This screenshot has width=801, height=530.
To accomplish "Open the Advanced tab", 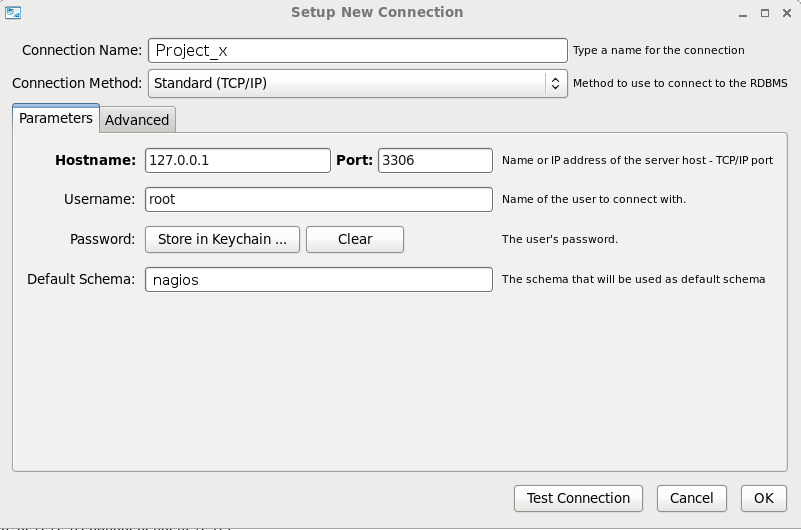I will pyautogui.click(x=137, y=120).
